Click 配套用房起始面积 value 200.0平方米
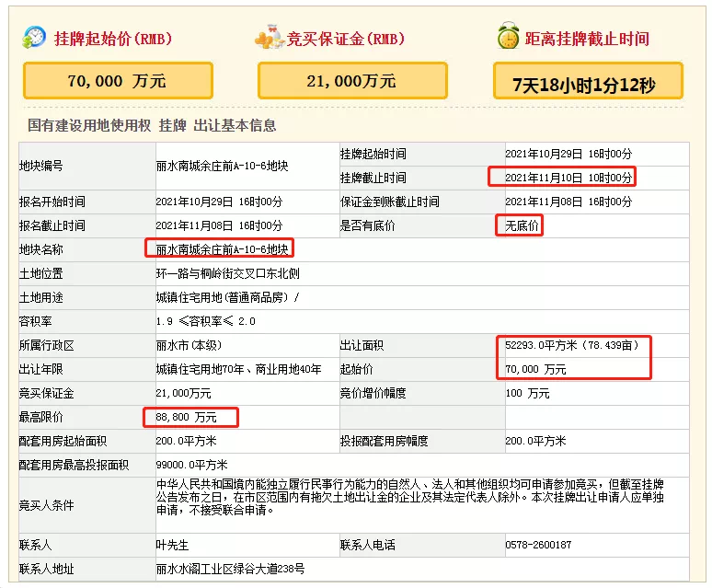Screen dimensions: 712x588 [186, 441]
